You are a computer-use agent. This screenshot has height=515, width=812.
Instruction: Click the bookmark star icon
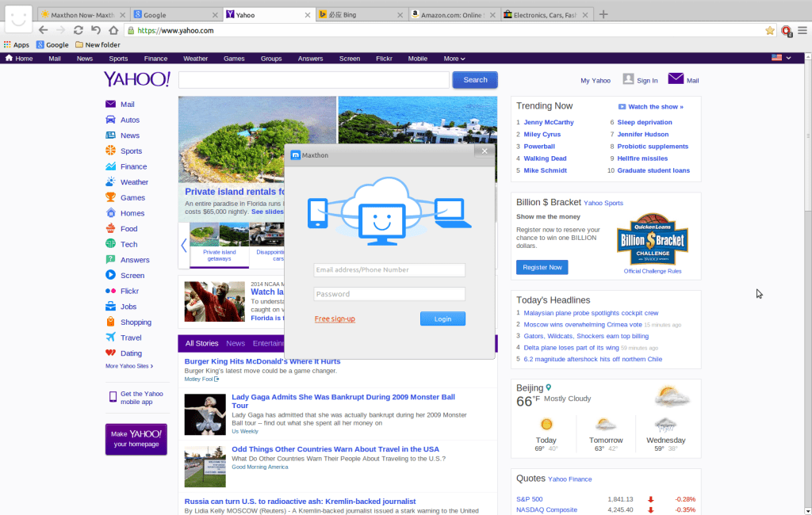tap(769, 30)
